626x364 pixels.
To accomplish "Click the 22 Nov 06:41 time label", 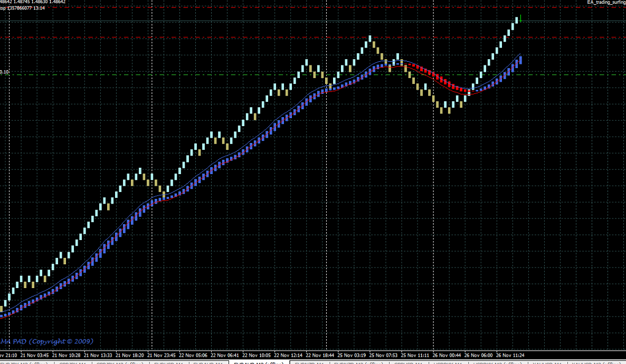I will [x=225, y=355].
